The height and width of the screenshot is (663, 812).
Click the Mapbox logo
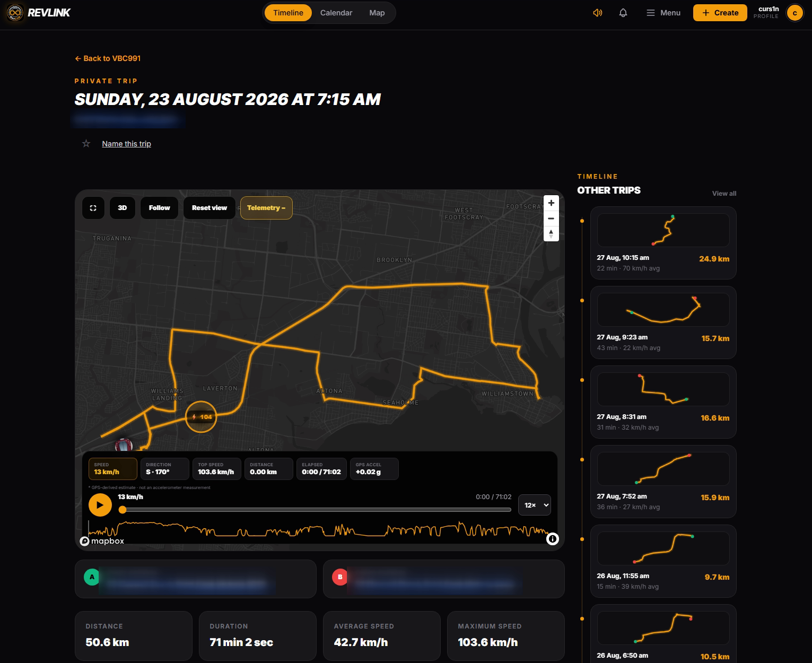click(x=102, y=541)
